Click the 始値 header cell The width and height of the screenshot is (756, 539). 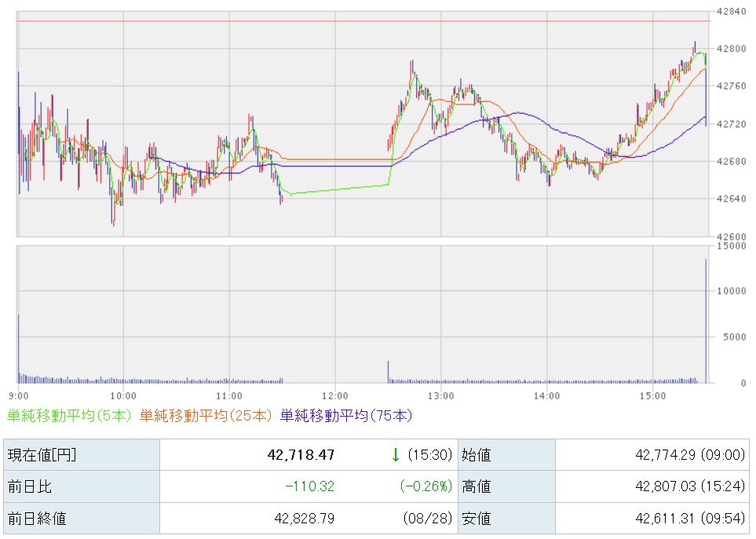tap(506, 455)
